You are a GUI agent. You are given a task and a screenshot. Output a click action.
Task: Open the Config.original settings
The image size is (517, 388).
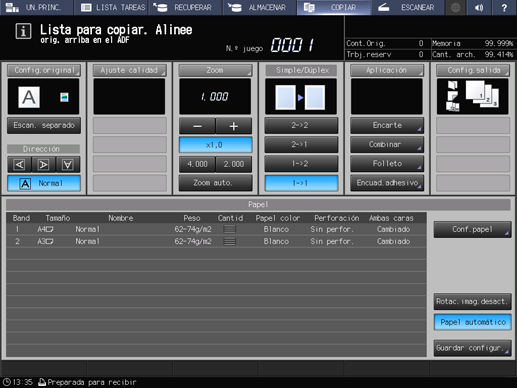coord(44,70)
